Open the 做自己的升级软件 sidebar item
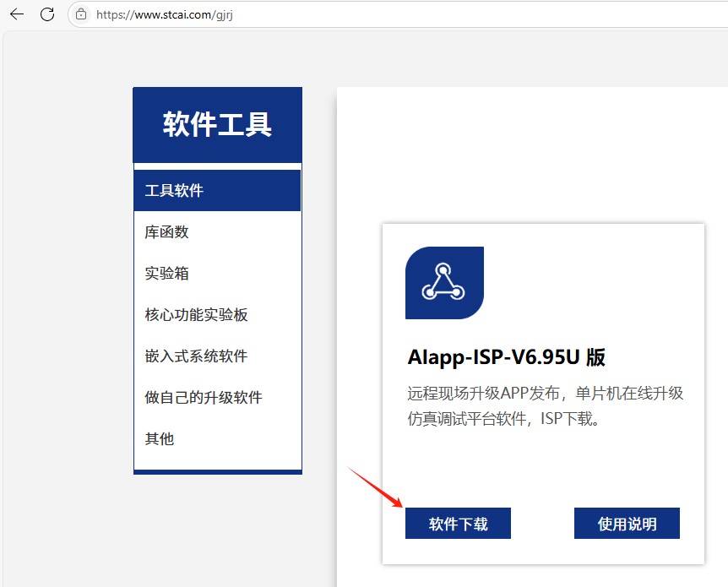728x587 pixels. (217, 398)
